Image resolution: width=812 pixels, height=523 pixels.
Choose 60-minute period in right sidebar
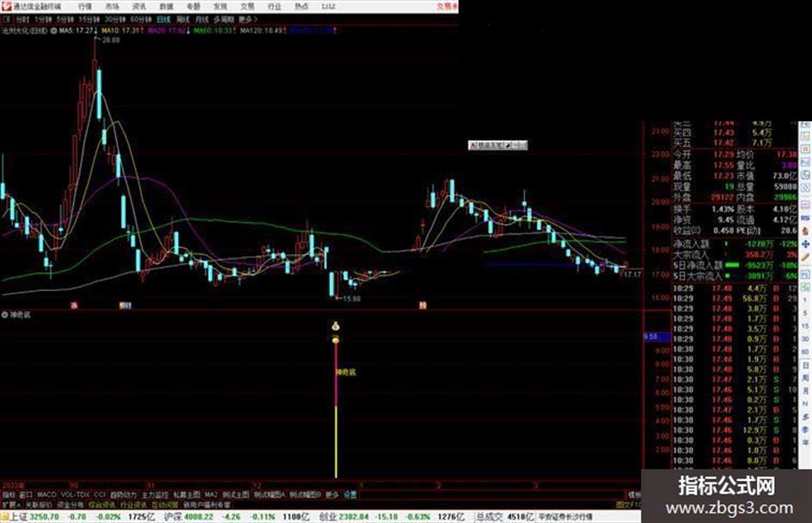(x=805, y=352)
